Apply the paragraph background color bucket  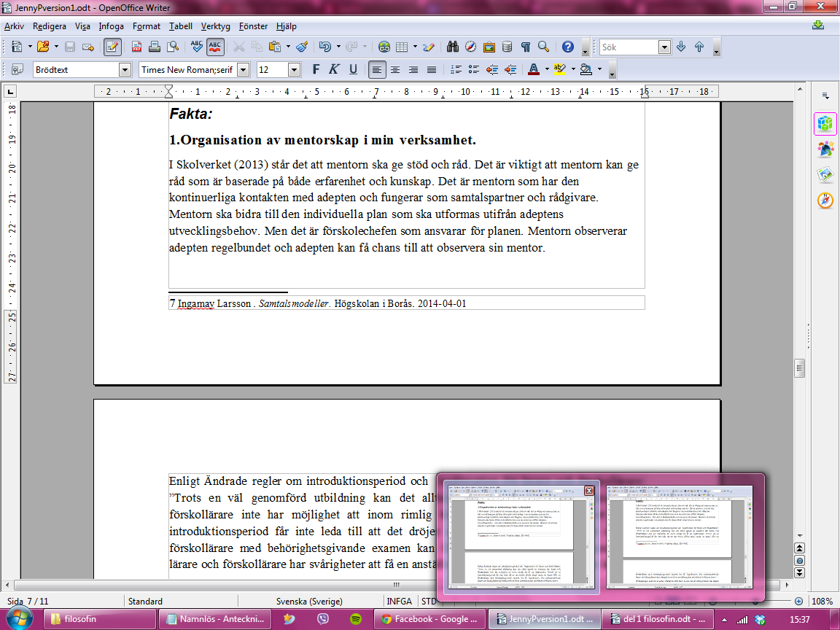point(586,69)
